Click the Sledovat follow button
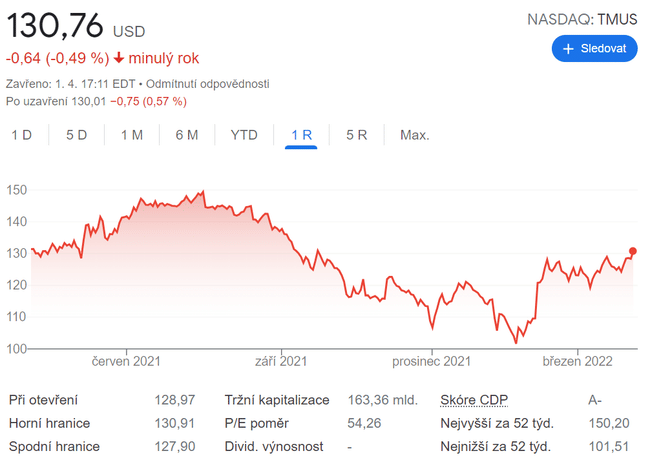The width and height of the screenshot is (650, 462). (x=594, y=48)
